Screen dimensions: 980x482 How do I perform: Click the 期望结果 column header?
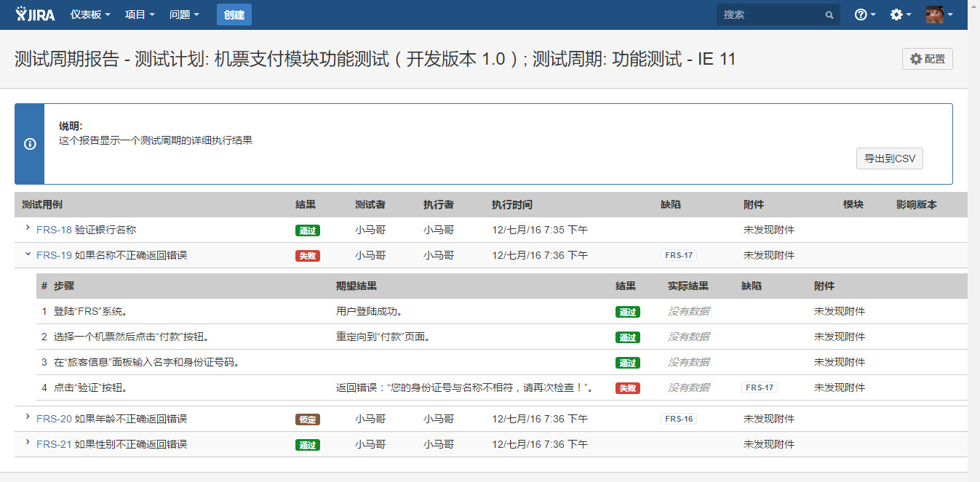click(x=356, y=286)
